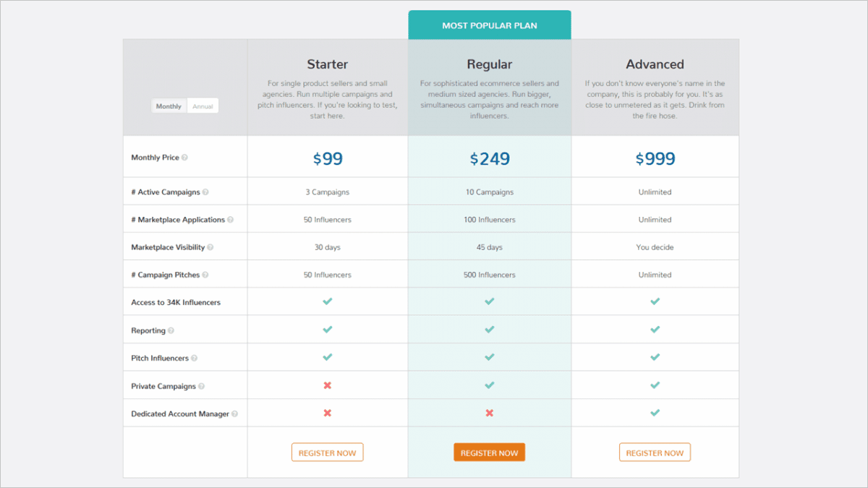Image resolution: width=868 pixels, height=488 pixels.
Task: Click the Regular plan Reporting checkmark
Action: tap(489, 329)
